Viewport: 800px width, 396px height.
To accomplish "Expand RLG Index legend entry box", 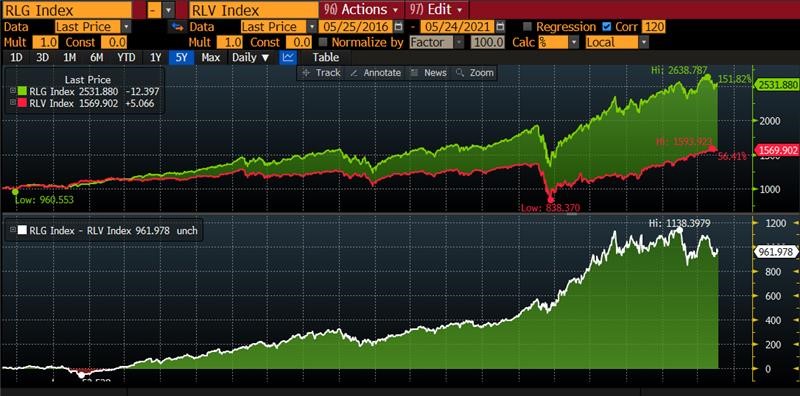I will [12, 91].
